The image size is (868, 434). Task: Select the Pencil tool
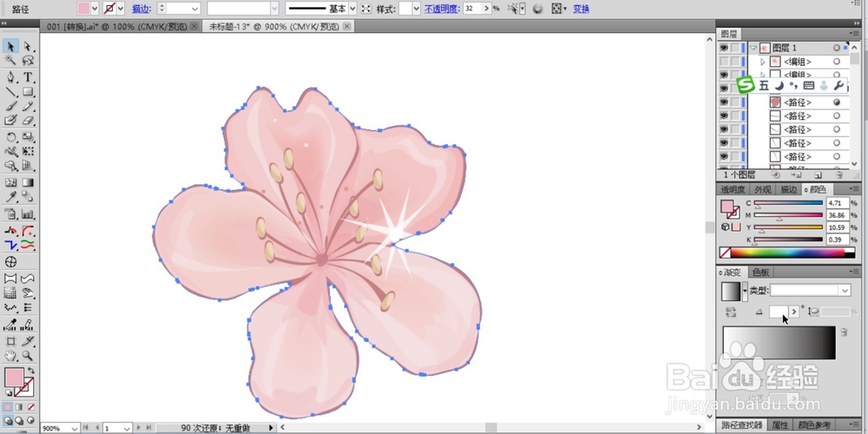pos(28,106)
